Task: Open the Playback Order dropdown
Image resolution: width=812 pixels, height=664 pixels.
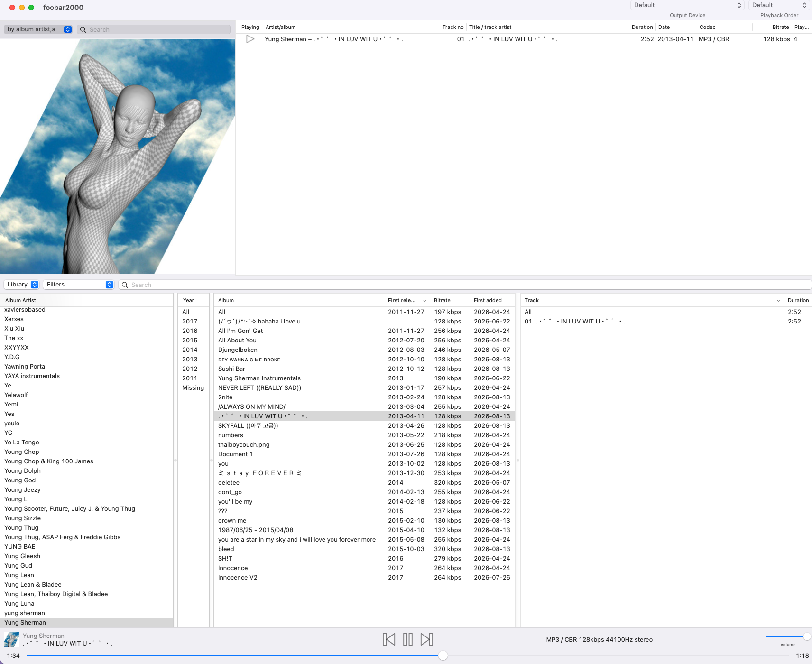Action: pyautogui.click(x=779, y=5)
